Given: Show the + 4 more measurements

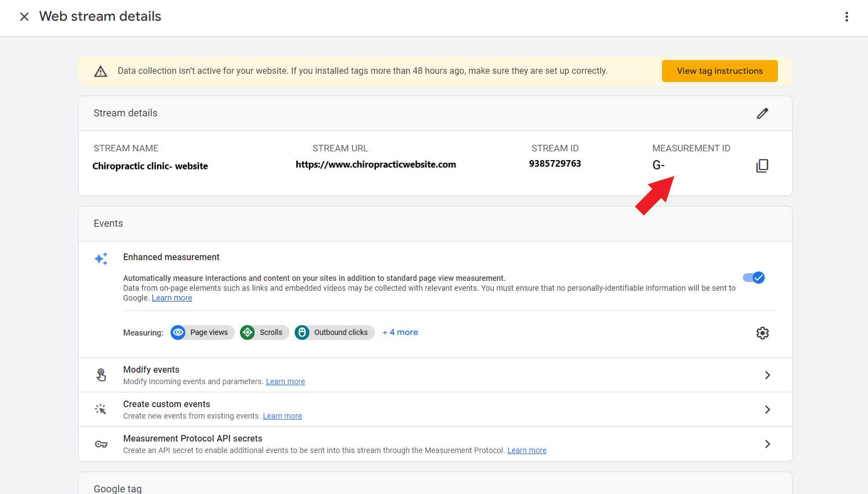Looking at the screenshot, I should click(400, 332).
